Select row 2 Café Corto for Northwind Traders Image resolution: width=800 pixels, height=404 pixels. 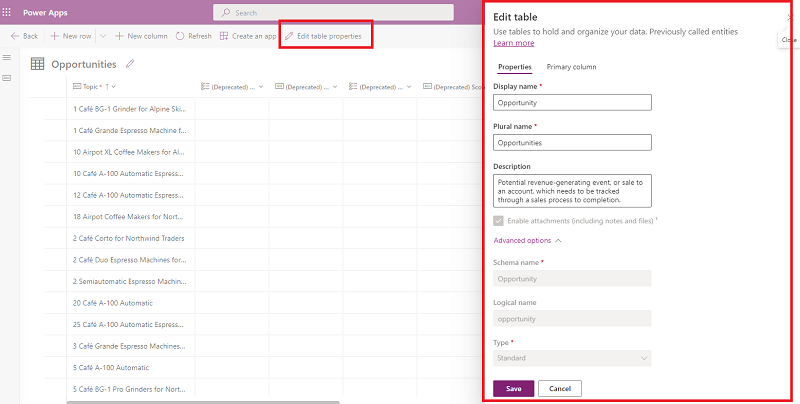(130, 238)
